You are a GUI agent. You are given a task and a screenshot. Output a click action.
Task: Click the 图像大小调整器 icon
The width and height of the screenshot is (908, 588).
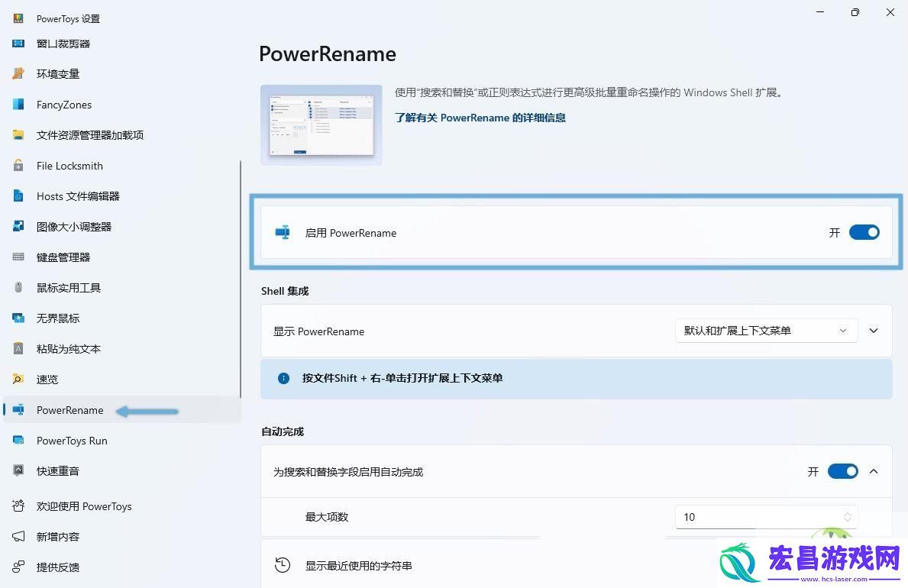coord(18,226)
